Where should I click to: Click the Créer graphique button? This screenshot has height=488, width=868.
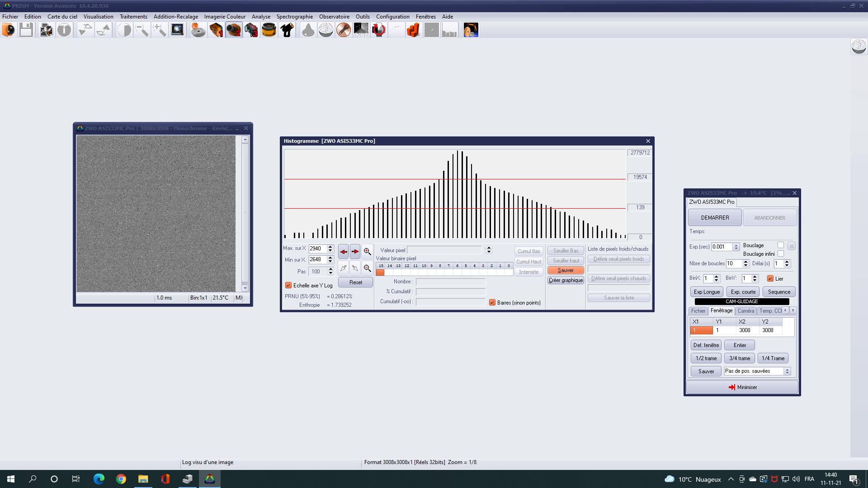[x=566, y=280]
